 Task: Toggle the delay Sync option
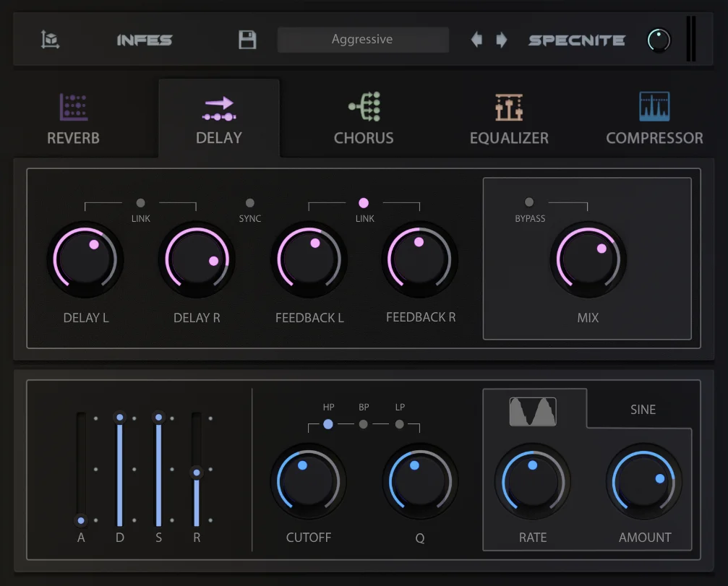coord(250,203)
